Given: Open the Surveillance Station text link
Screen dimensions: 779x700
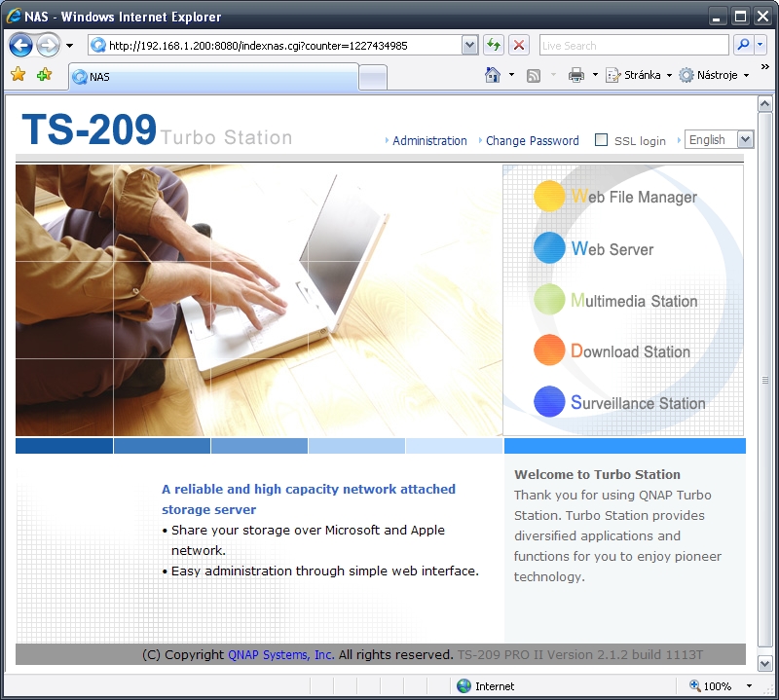Looking at the screenshot, I should coord(638,402).
